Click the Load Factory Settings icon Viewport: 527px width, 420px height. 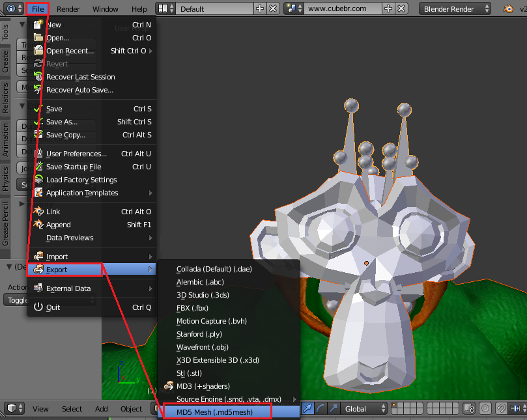click(38, 180)
